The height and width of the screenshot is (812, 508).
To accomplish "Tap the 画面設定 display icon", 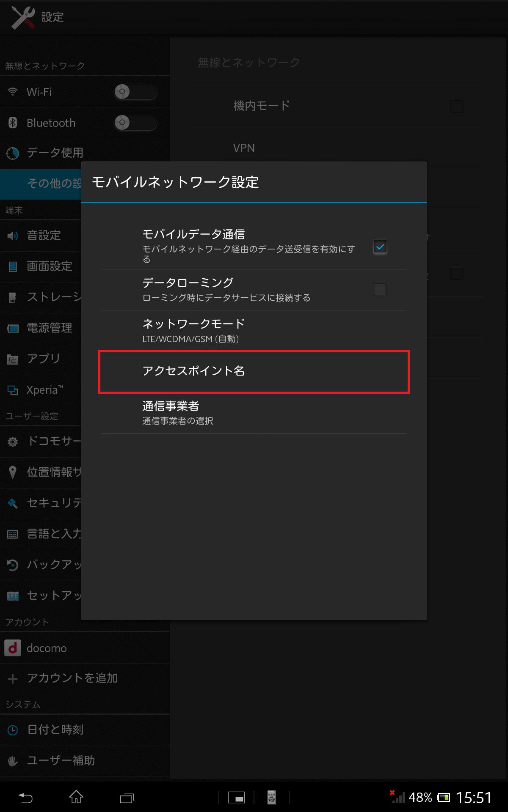I will pyautogui.click(x=13, y=266).
